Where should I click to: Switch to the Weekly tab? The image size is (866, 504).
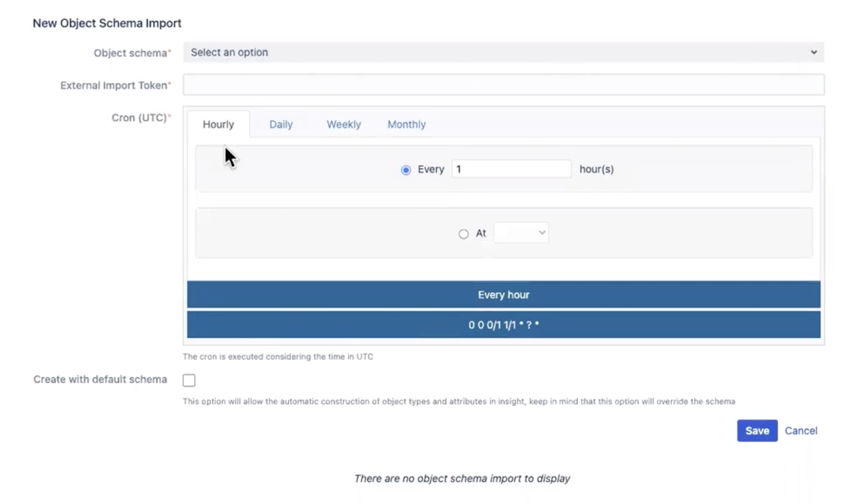pyautogui.click(x=343, y=124)
